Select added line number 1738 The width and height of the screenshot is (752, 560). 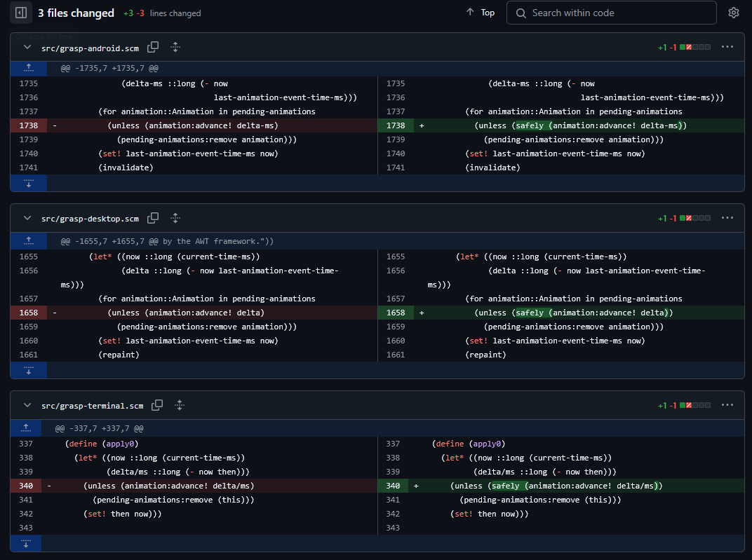(x=396, y=125)
